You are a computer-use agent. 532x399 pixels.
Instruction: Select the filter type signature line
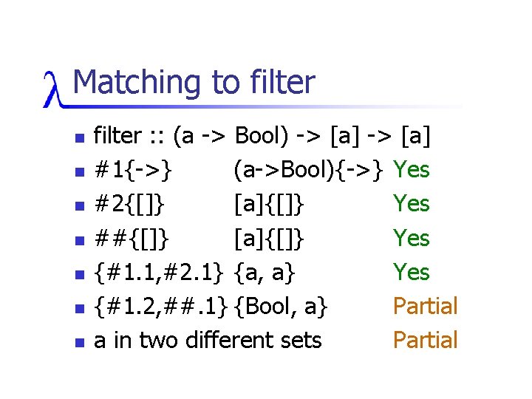(263, 136)
